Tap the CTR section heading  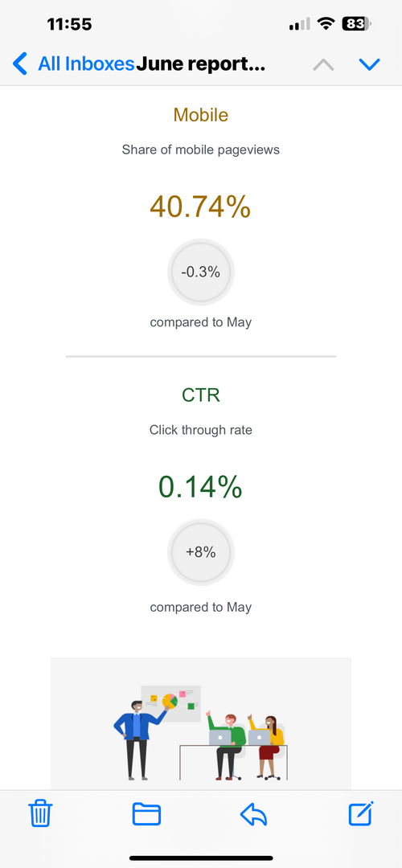(201, 395)
